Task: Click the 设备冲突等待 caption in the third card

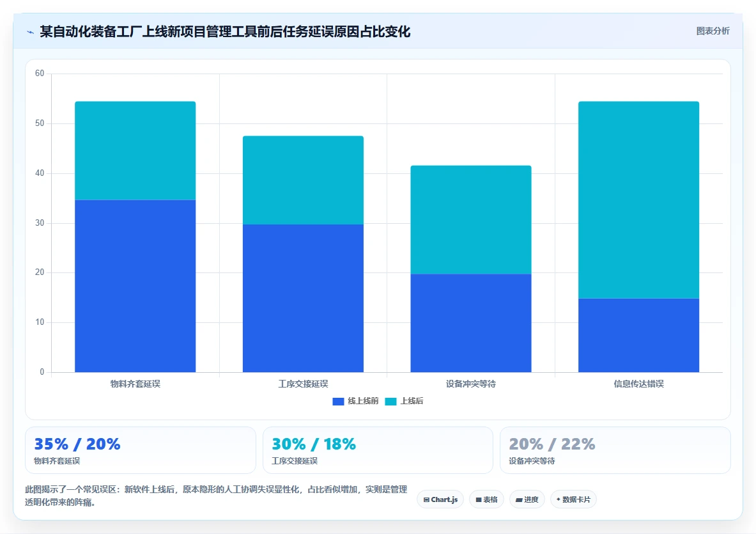Action: tap(532, 461)
